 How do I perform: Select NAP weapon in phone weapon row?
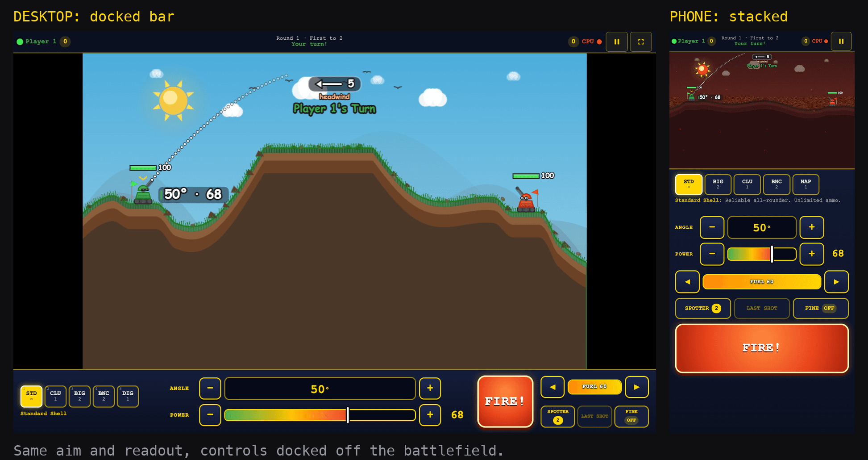tap(806, 184)
